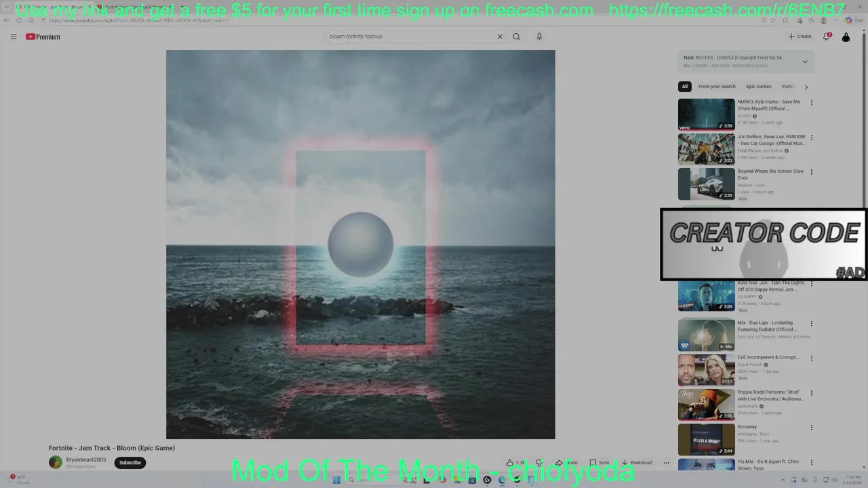Open options for the Runaway video
This screenshot has width=868, height=488.
coord(811,428)
